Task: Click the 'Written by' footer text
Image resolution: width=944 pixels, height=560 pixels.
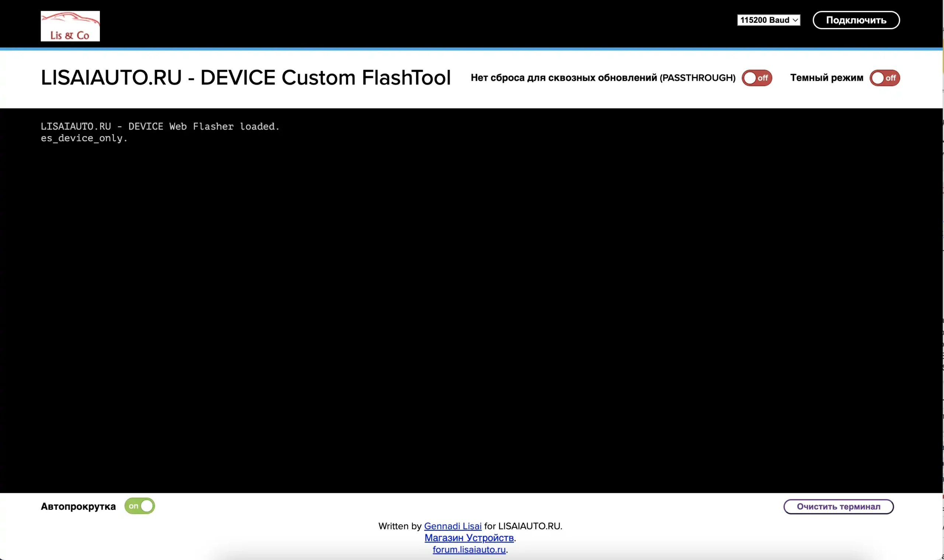Action: [400, 526]
